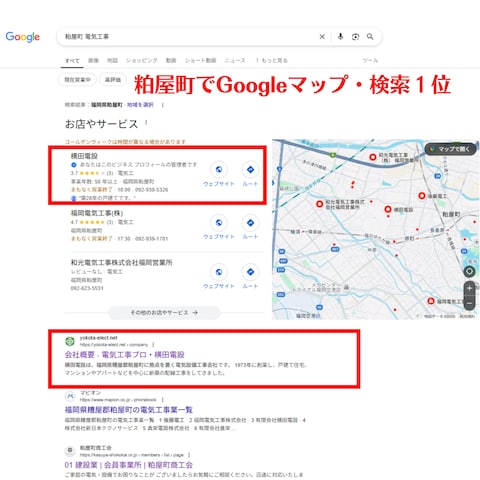Open options menu beside the kasuya-shokokai URL
480x480 pixels.
[x=189, y=455]
